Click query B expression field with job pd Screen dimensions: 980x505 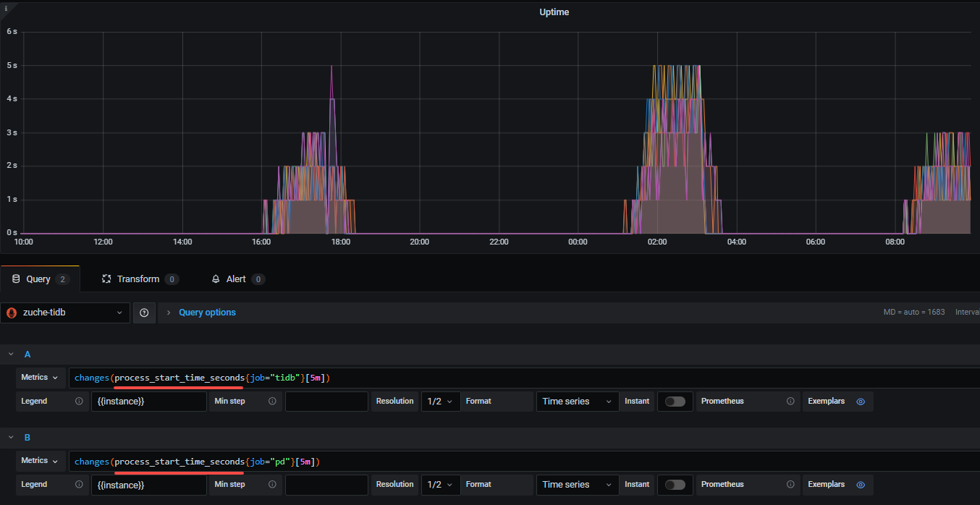(x=524, y=461)
